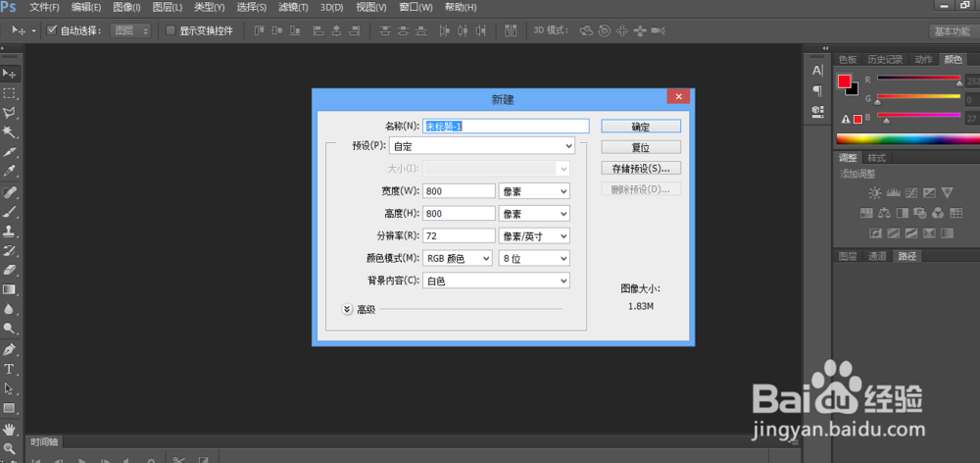Screen dimensions: 980x463
Task: Click the R channel slider
Action: (919, 79)
